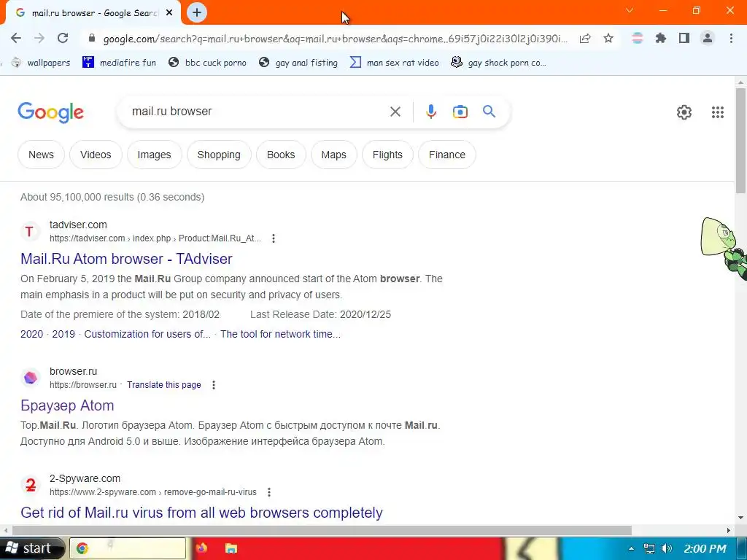This screenshot has height=560, width=747.
Task: Click the blue magnifier search button
Action: (x=489, y=112)
